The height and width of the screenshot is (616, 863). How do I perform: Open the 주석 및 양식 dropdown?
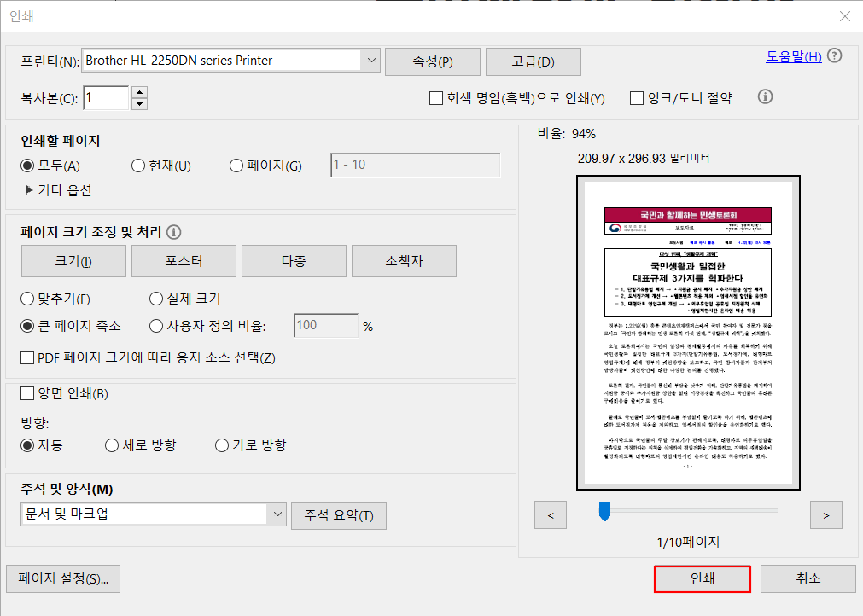pyautogui.click(x=277, y=515)
